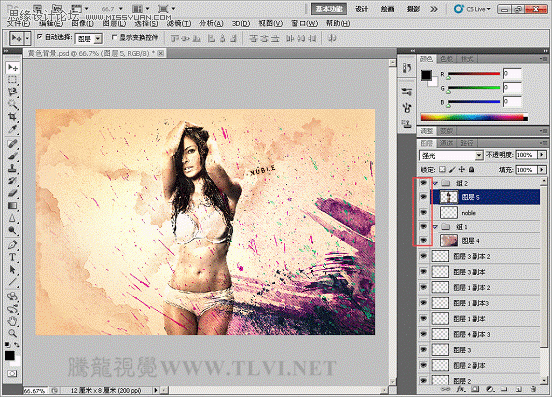Click the opacity 100% input field
Viewport: 552px width, 397px height.
click(526, 155)
